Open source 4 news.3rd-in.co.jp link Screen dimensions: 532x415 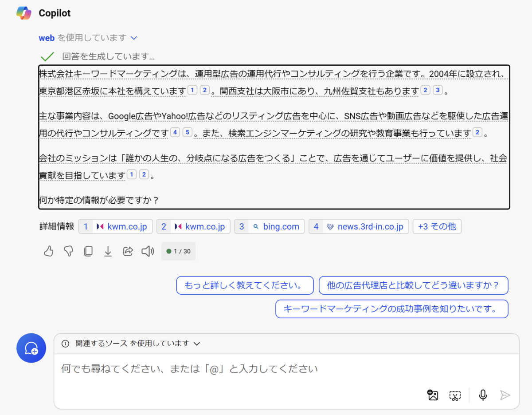point(359,226)
